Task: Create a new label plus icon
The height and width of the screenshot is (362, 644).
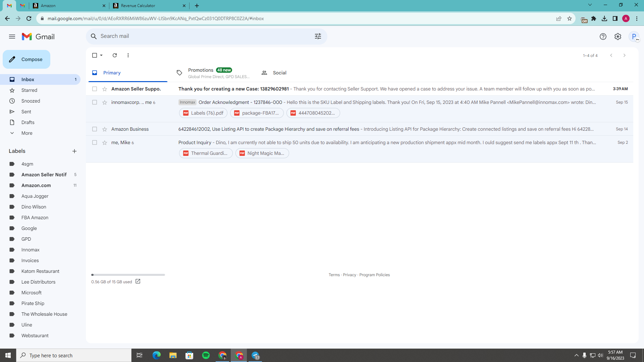Action: [74, 151]
